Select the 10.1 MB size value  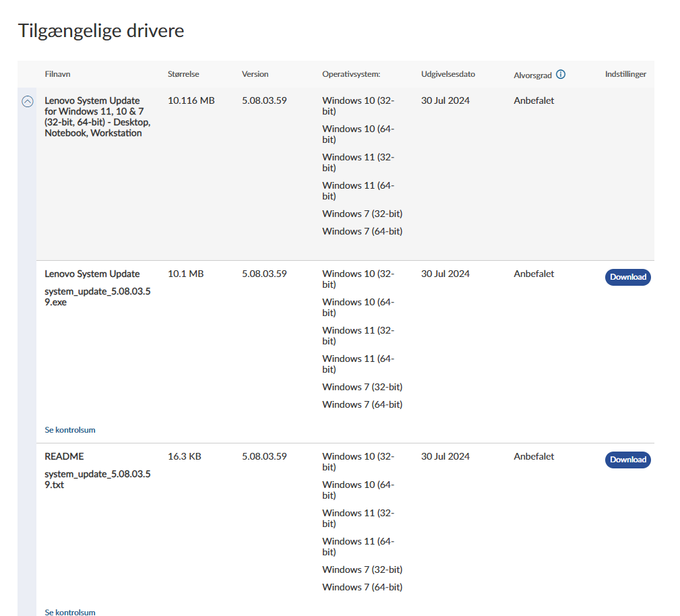(x=185, y=274)
